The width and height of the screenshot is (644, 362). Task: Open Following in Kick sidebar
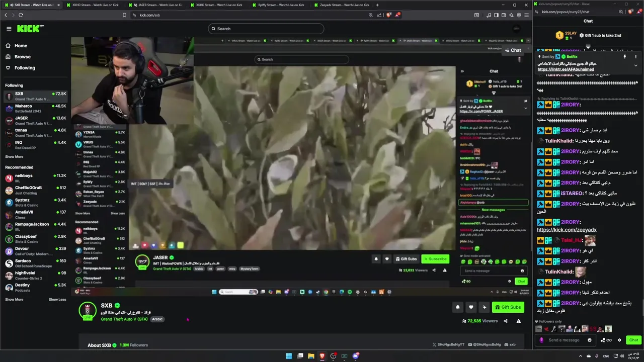pos(25,68)
